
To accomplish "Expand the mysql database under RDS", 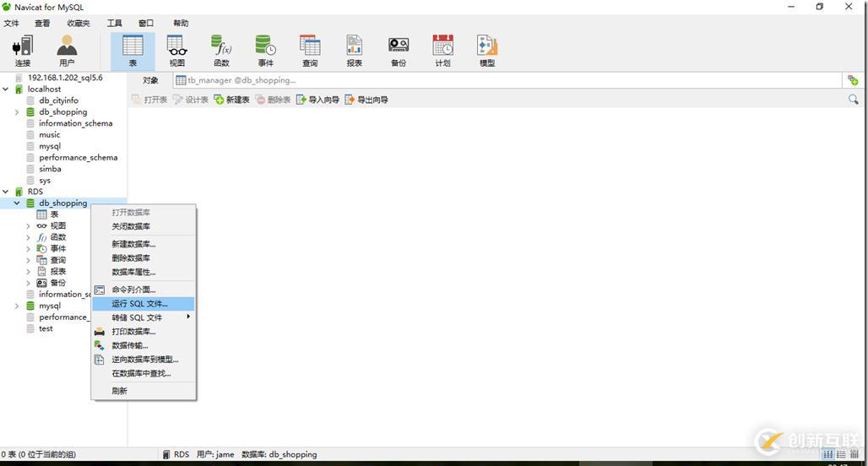I will (17, 306).
